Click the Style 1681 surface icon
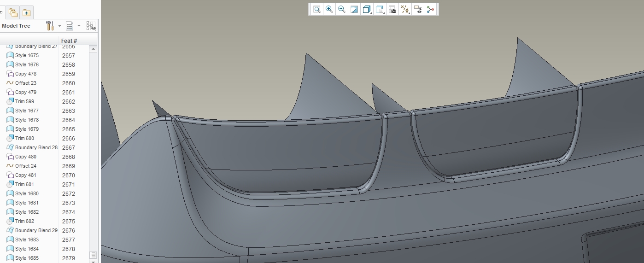 coord(10,203)
